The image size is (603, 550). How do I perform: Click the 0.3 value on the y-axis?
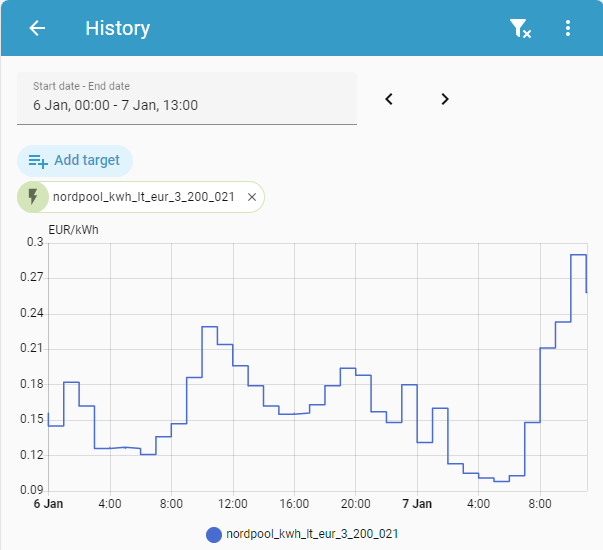[x=36, y=242]
